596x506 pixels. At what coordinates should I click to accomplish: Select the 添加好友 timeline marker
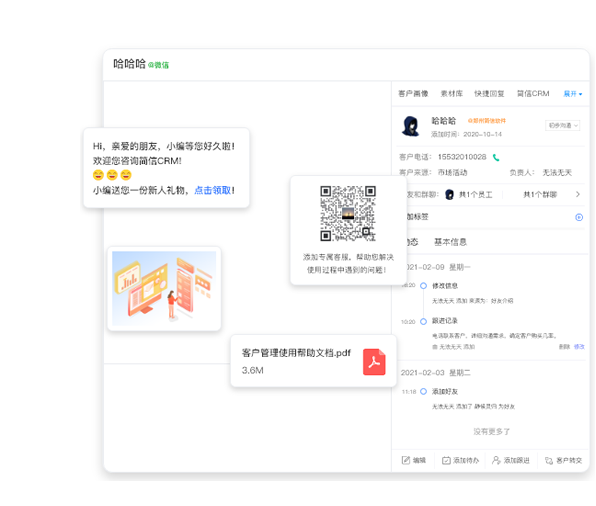pyautogui.click(x=423, y=392)
